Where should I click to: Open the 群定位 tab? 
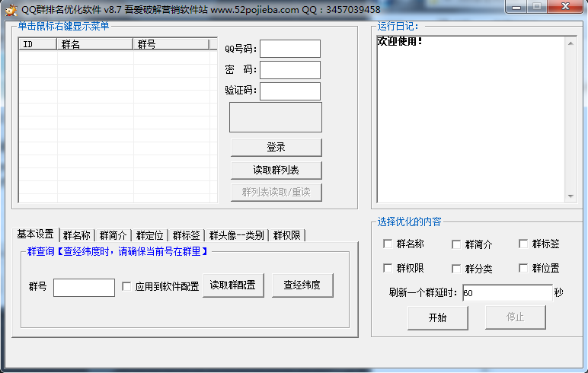click(x=149, y=235)
